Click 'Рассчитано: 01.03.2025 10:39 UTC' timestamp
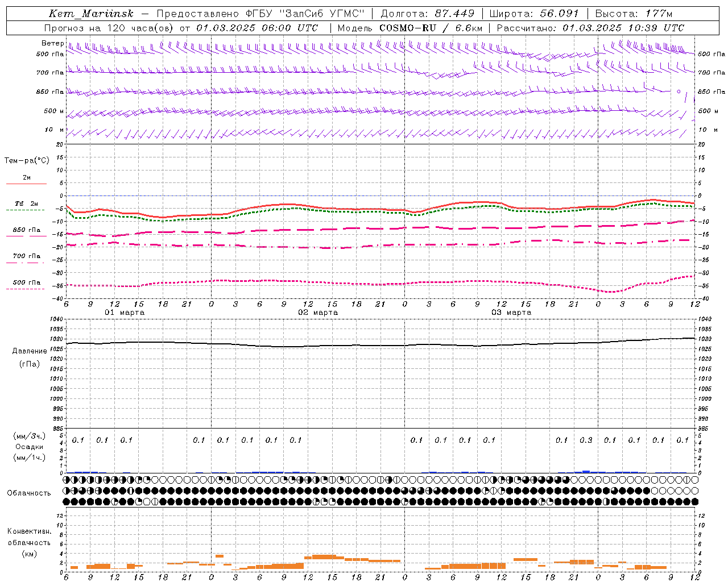This screenshot has height=582, width=728. point(590,28)
